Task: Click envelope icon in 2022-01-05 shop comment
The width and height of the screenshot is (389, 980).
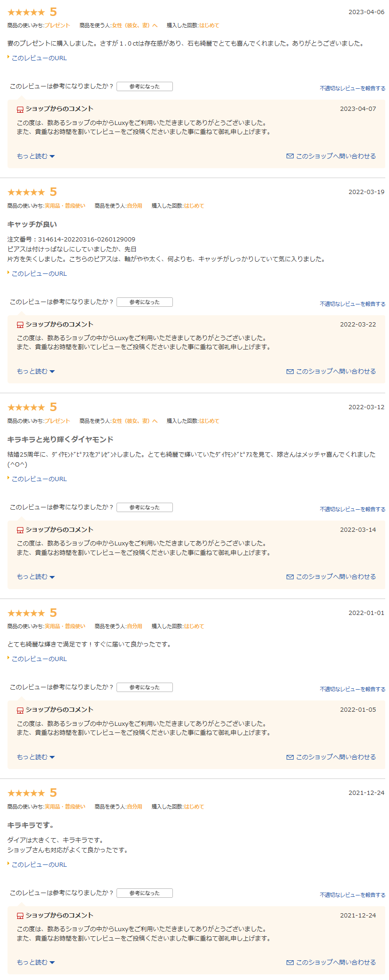Action: click(x=290, y=757)
